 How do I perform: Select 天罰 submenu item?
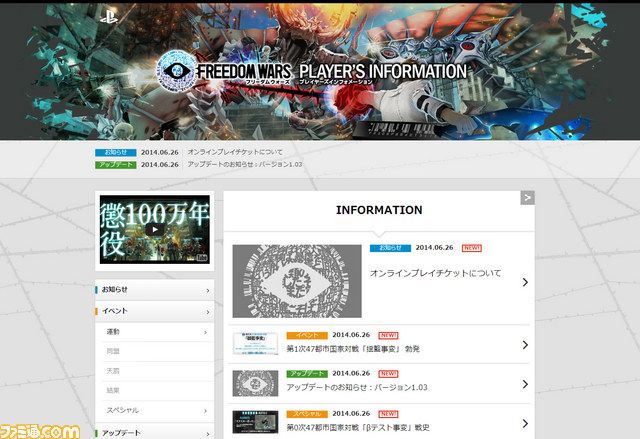[157, 371]
